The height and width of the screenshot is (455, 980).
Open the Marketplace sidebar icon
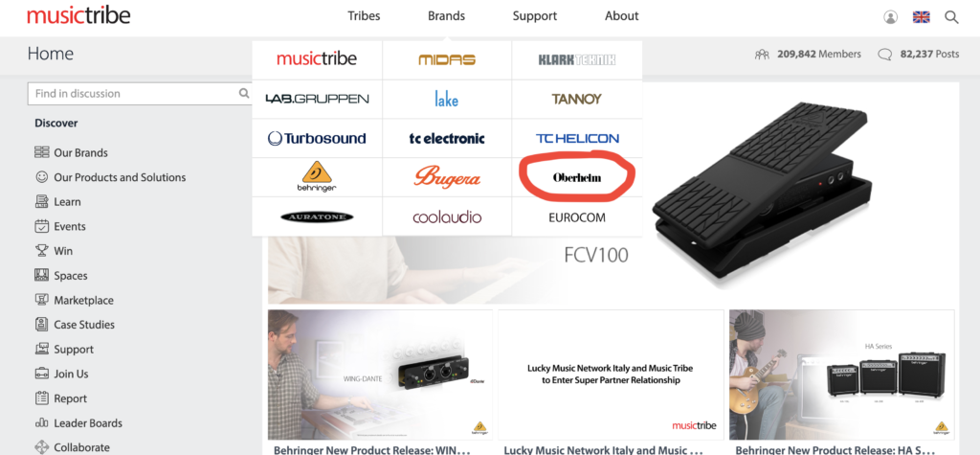(42, 300)
